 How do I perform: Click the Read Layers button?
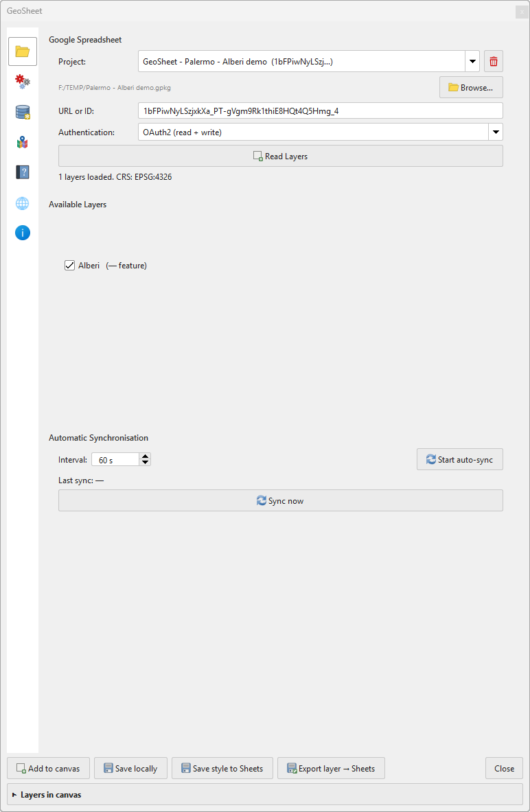pos(280,156)
